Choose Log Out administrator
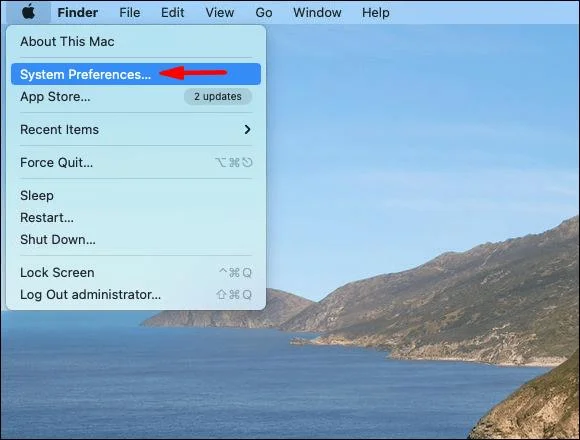 coord(136,295)
